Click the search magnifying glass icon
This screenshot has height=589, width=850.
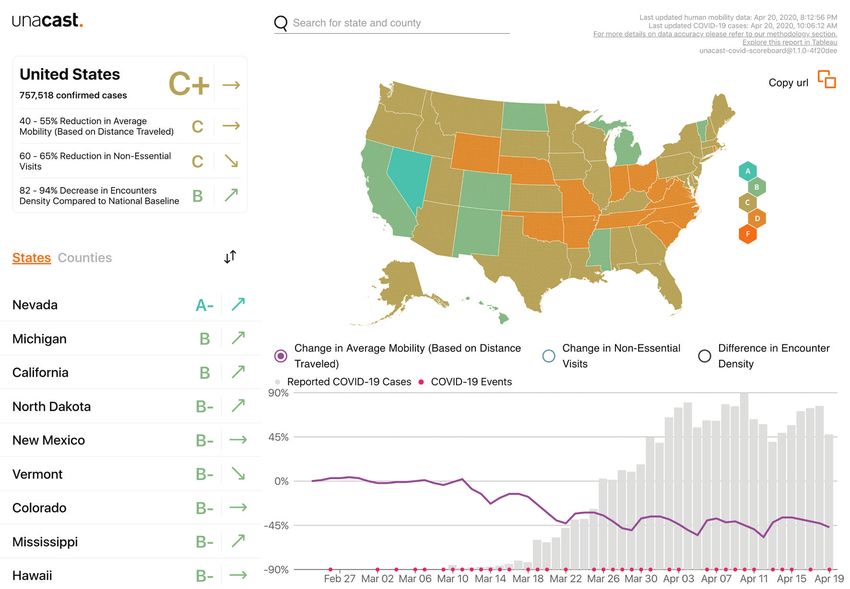[281, 23]
